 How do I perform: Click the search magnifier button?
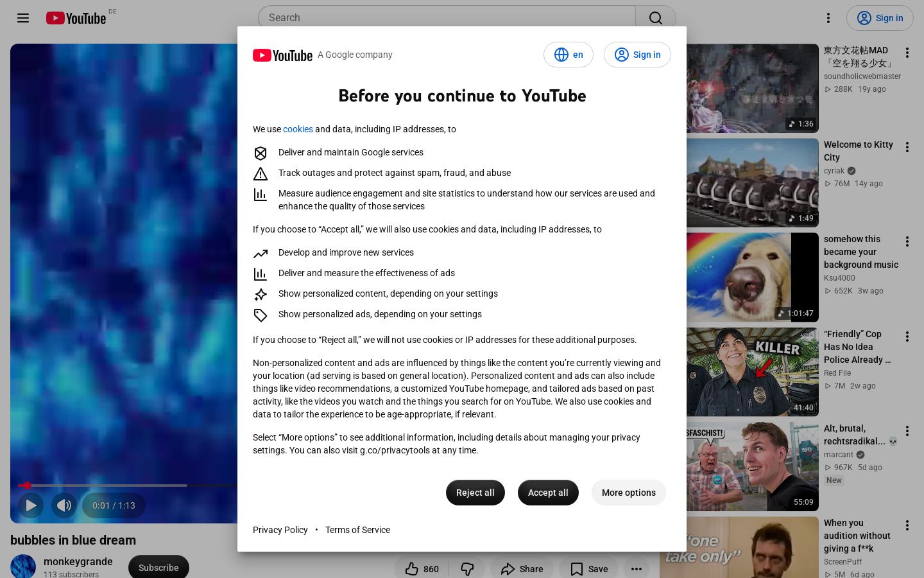pos(655,18)
